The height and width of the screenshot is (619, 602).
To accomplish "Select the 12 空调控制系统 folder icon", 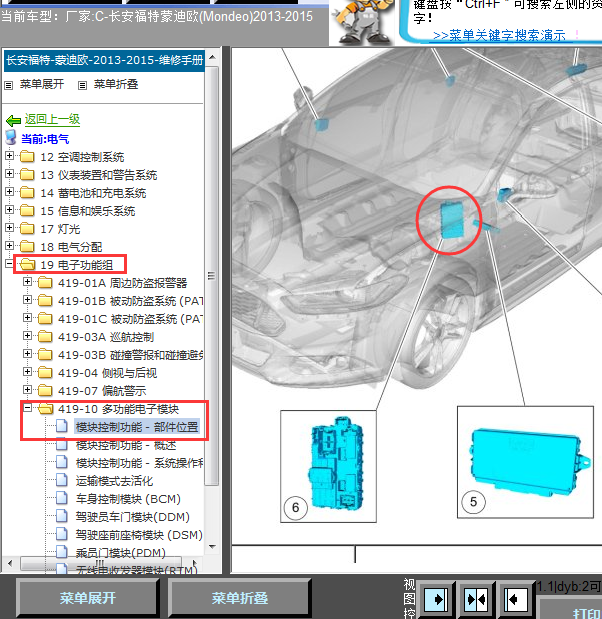I will click(x=27, y=157).
